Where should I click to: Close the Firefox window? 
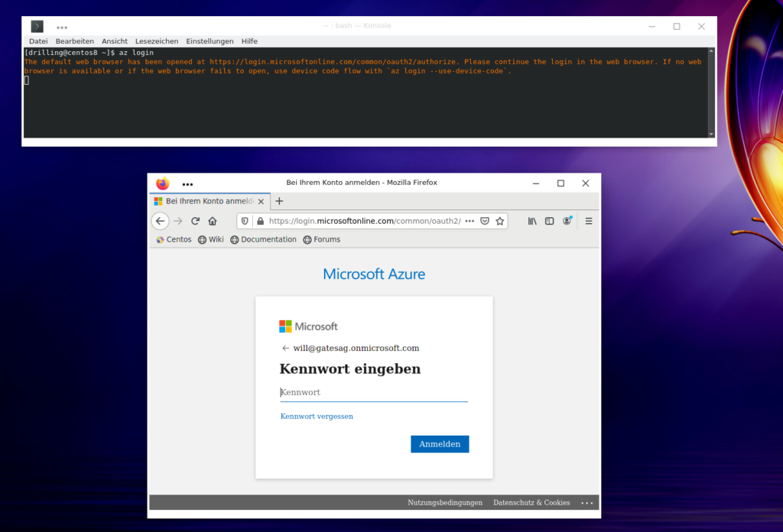[x=586, y=183]
